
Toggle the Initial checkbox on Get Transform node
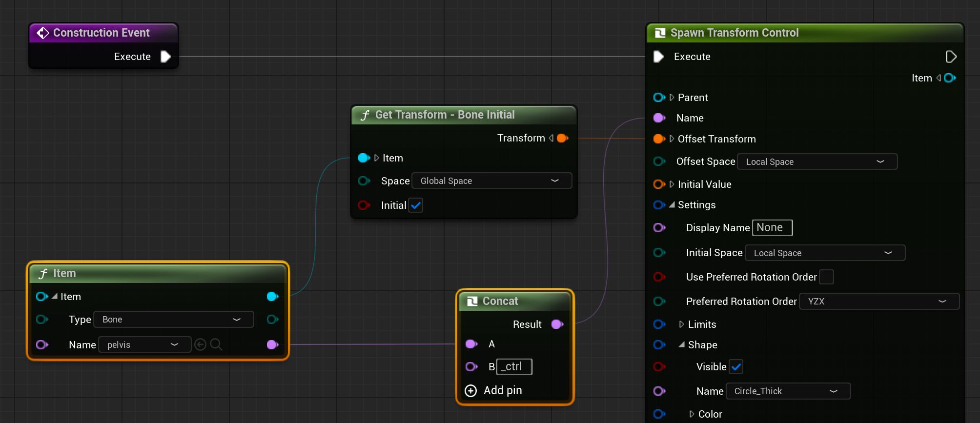416,205
